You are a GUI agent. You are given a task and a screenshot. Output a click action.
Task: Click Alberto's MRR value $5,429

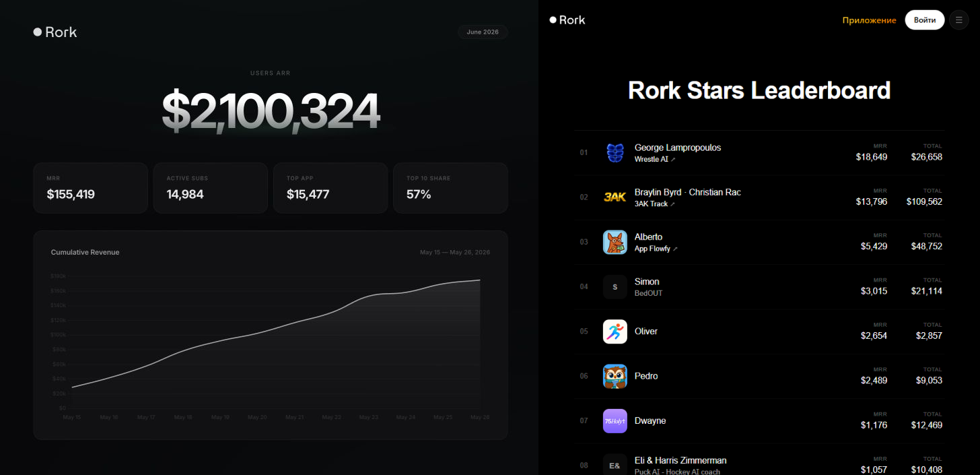pos(874,246)
